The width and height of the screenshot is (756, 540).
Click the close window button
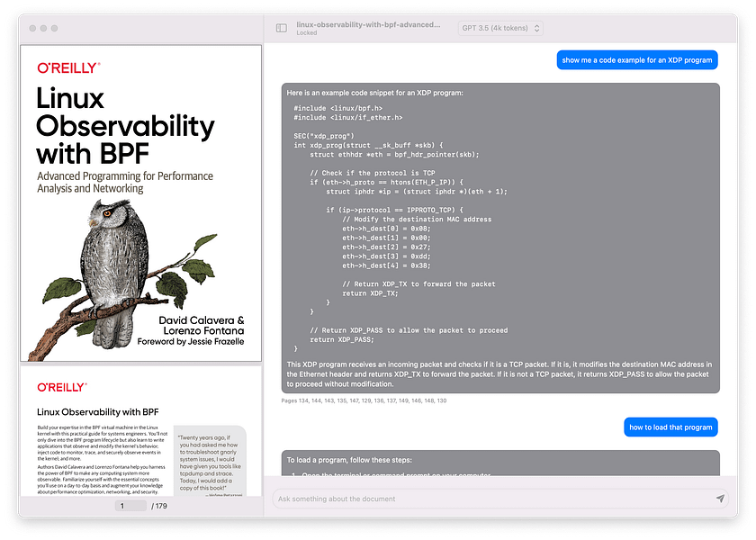tap(32, 29)
